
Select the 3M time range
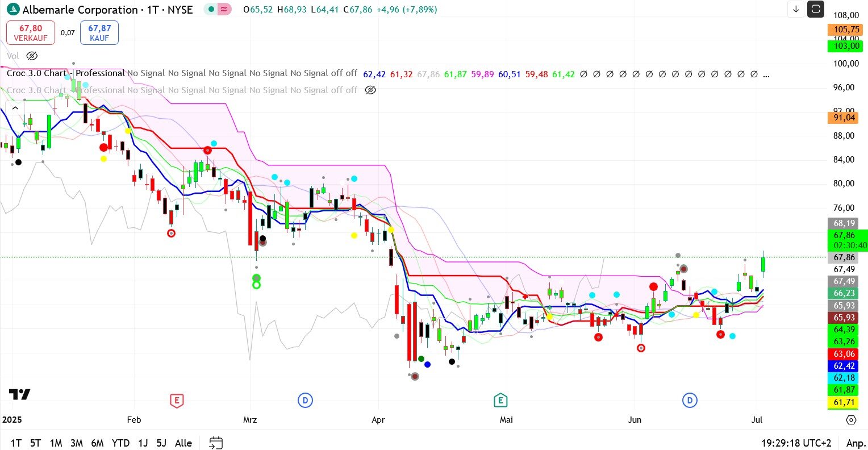point(77,443)
